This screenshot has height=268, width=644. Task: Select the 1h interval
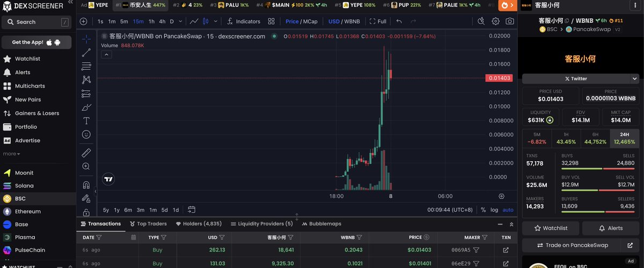click(151, 21)
